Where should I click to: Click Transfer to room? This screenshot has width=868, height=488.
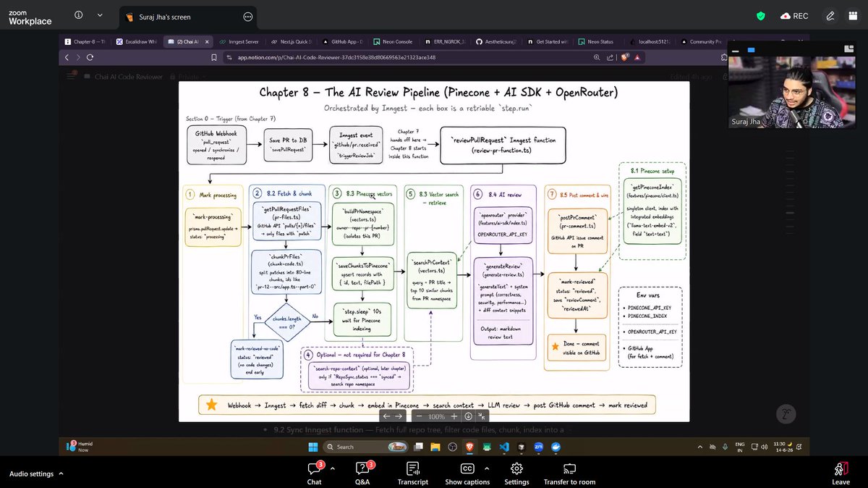coord(569,474)
